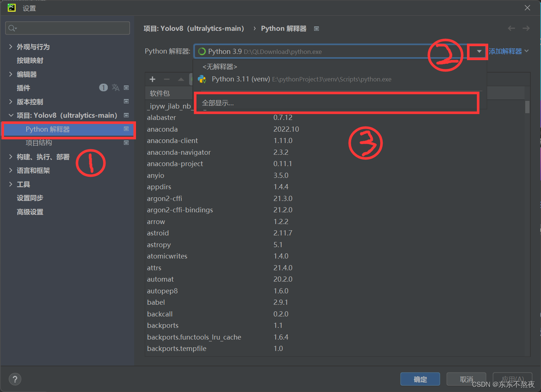Click the remove package minus icon
Screen dimensions: 541x392
point(167,79)
